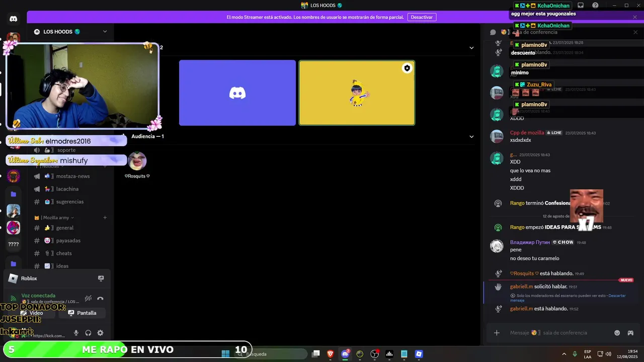Close the sala de conferencia chat panel
The height and width of the screenshot is (362, 644).
(x=635, y=32)
